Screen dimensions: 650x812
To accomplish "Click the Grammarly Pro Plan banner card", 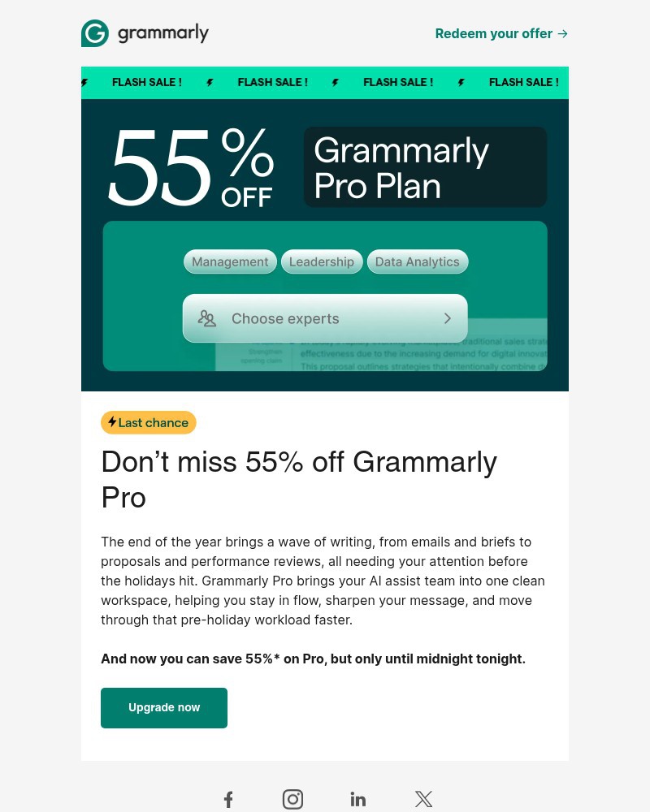I will click(x=426, y=166).
